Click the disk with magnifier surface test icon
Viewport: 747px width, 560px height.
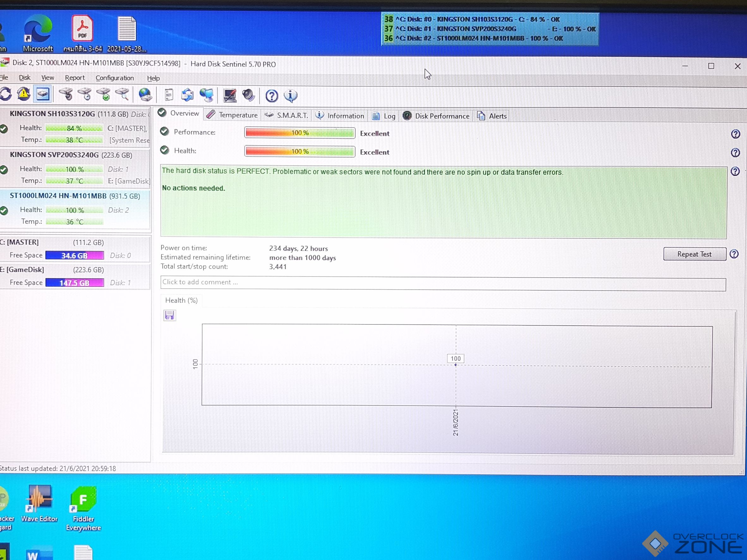122,94
